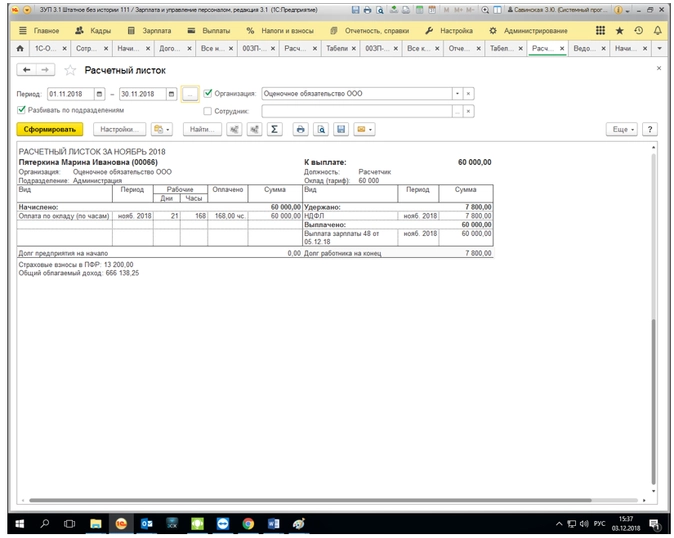Click the period selection ellipsis button

click(190, 94)
